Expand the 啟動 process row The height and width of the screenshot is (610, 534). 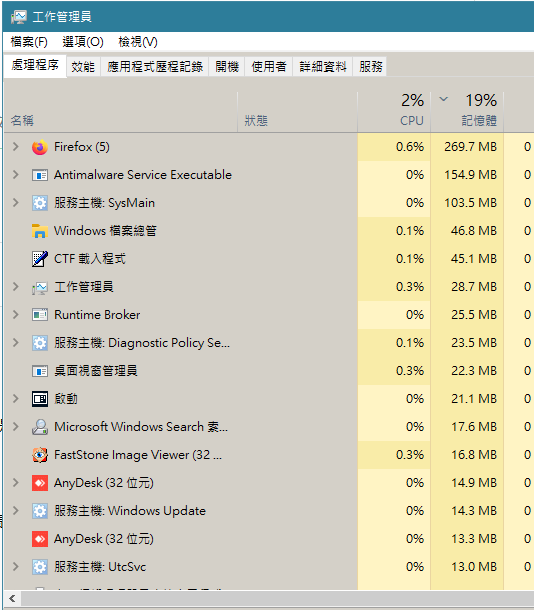tap(16, 399)
